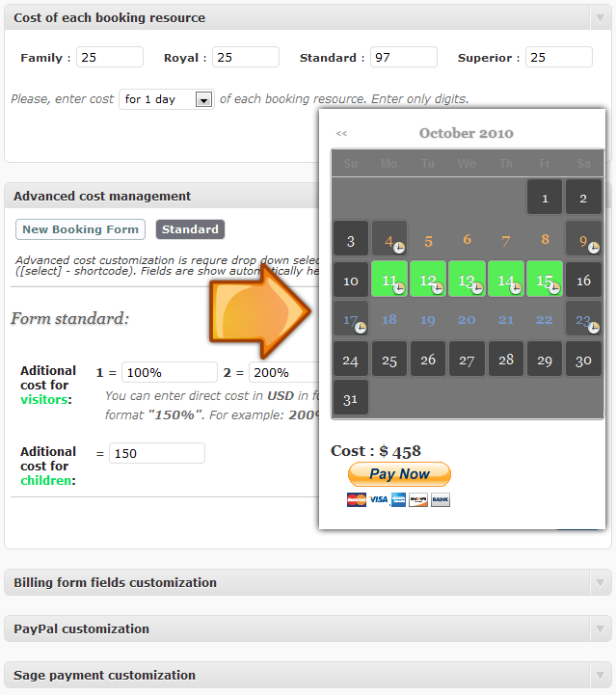Image resolution: width=616 pixels, height=695 pixels.
Task: Click the MasterCard payment icon
Action: pos(357,499)
